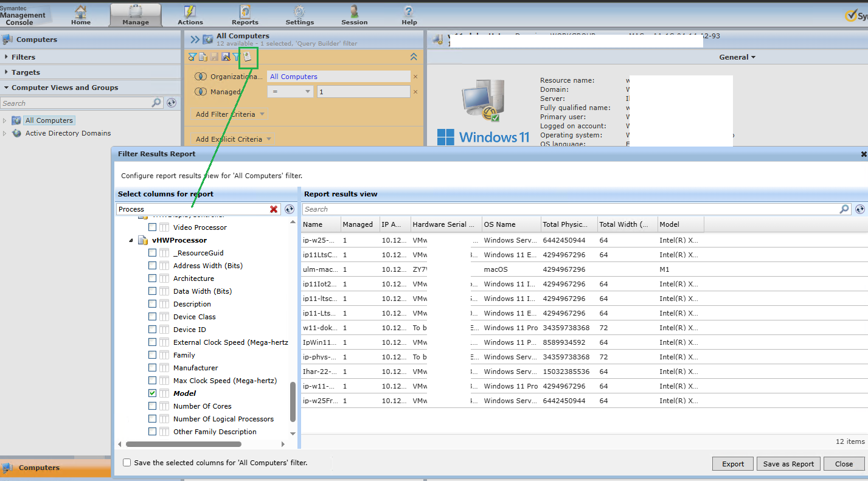Click the Venn icon beside Organizational criteria
868x481 pixels.
coord(201,77)
